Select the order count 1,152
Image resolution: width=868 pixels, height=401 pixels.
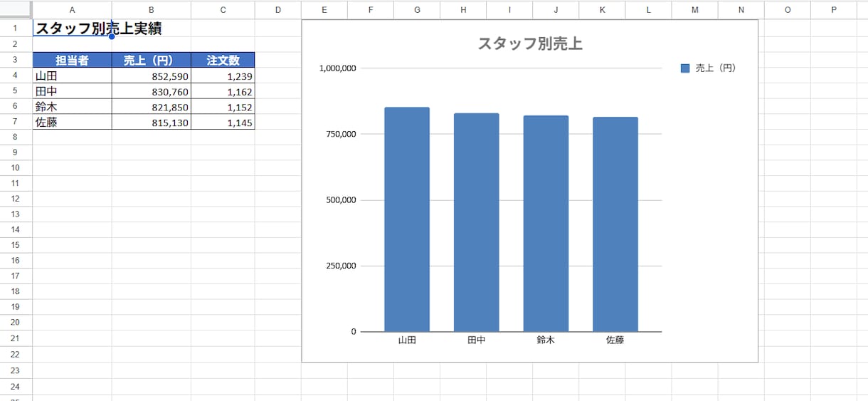click(x=223, y=107)
